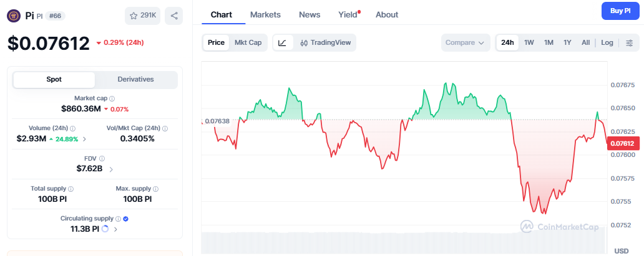Click the red 0.07612 price tag on axis
This screenshot has height=256, width=644.
coord(623,144)
